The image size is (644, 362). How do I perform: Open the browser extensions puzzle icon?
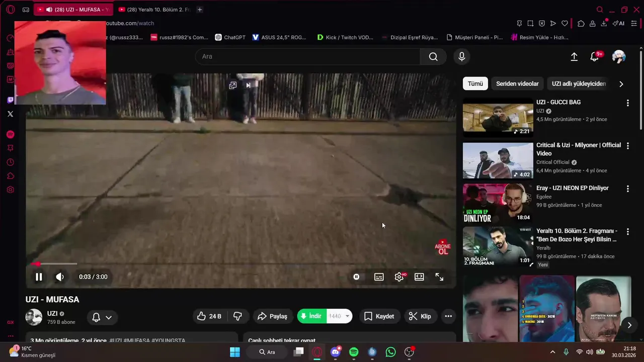(x=581, y=23)
